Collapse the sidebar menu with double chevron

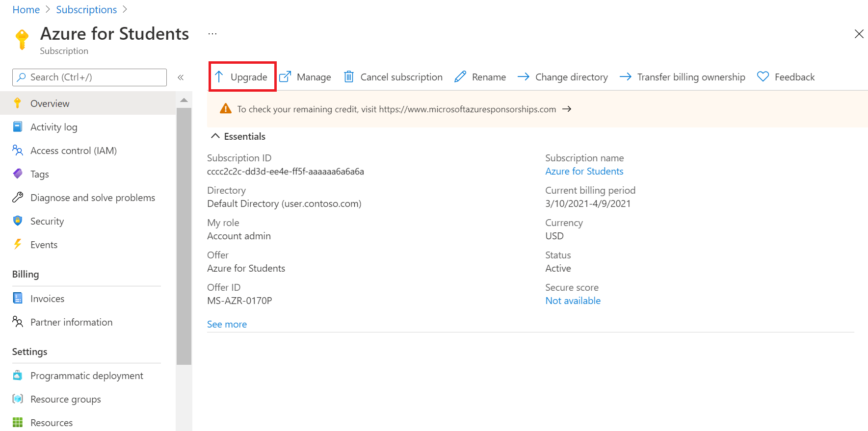coord(181,77)
